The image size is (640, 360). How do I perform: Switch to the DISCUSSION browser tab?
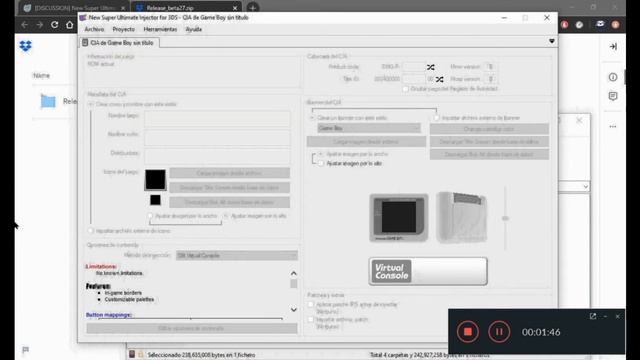[74, 8]
